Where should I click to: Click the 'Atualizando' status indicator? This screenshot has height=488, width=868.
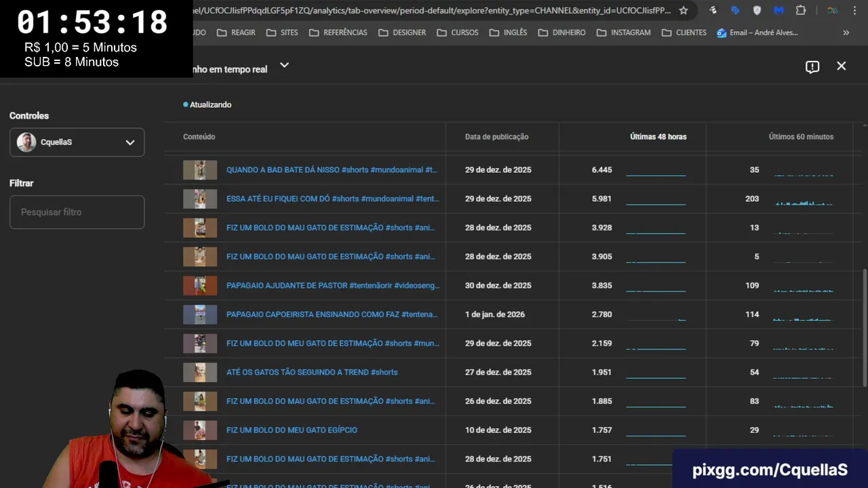point(208,105)
